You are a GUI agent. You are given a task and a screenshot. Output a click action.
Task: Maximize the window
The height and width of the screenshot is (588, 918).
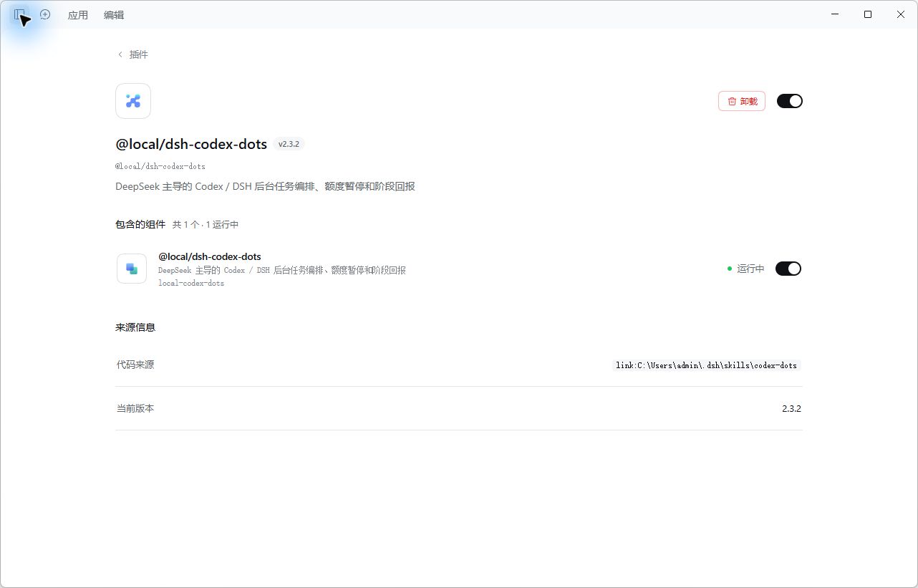[x=868, y=14]
